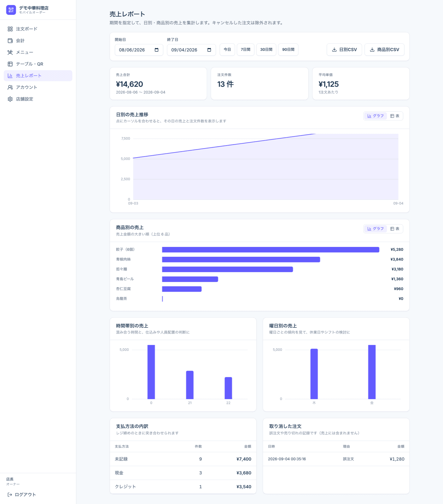
Task: Click the app logo for デモ中華料理店
Action: (11, 10)
